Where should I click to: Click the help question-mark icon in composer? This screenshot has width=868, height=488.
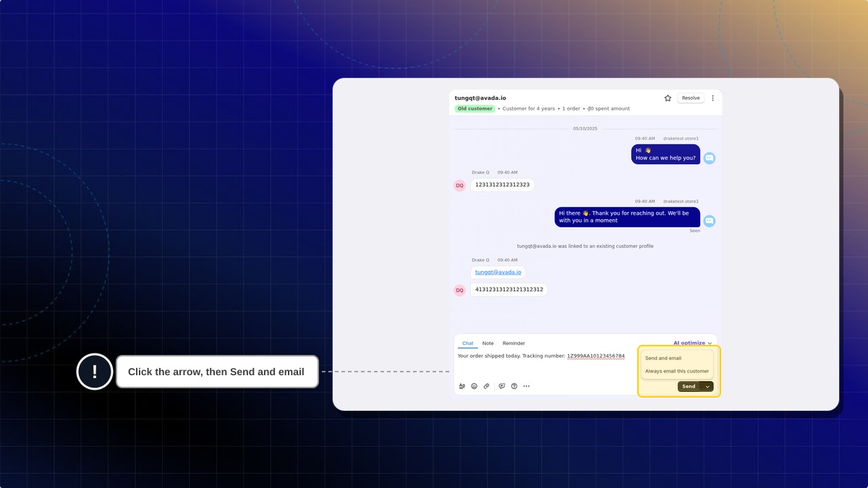(514, 386)
